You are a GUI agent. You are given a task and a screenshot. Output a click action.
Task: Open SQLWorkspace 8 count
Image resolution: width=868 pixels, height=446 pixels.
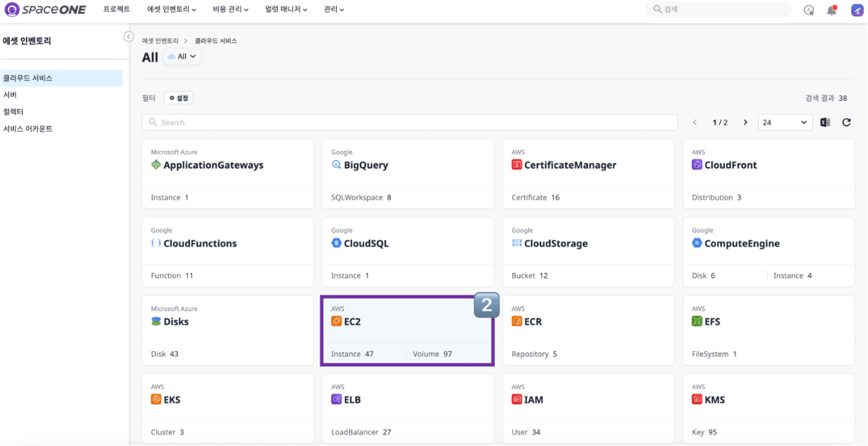[x=361, y=198]
